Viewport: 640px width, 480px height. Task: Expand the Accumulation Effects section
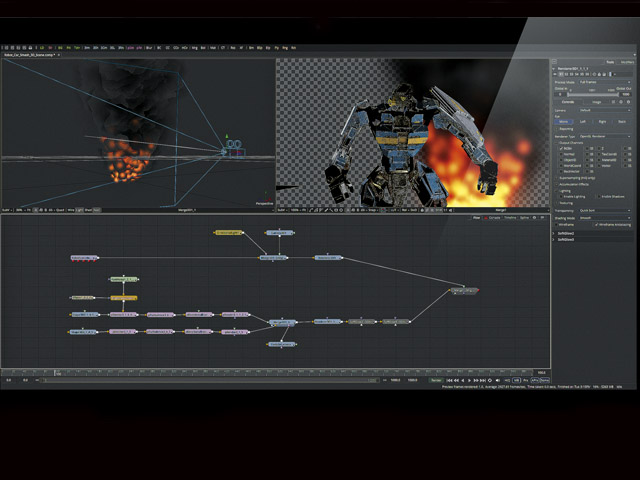click(x=556, y=184)
